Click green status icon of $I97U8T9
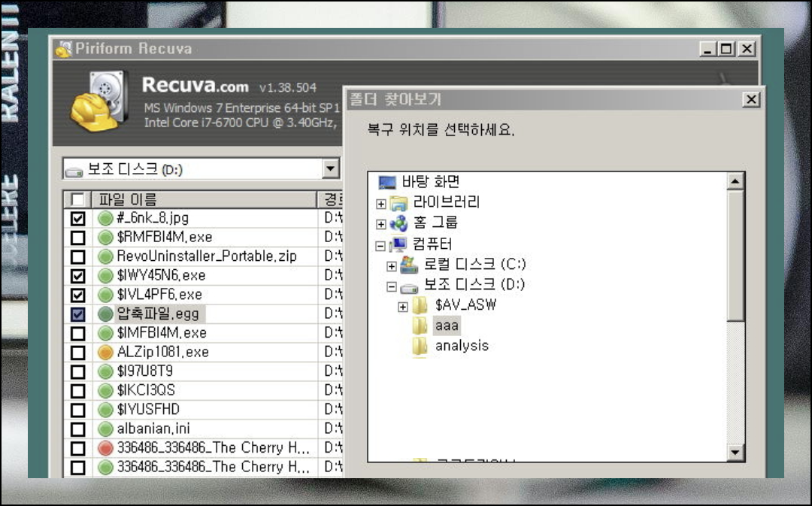The image size is (812, 506). 105,371
